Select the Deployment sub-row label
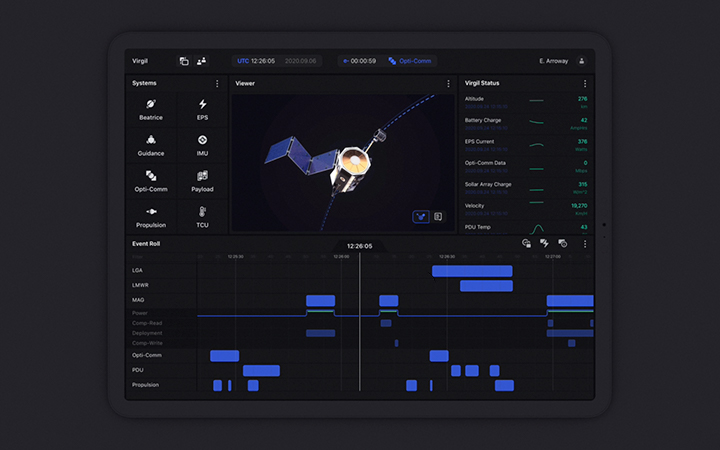The height and width of the screenshot is (450, 720). [x=147, y=333]
